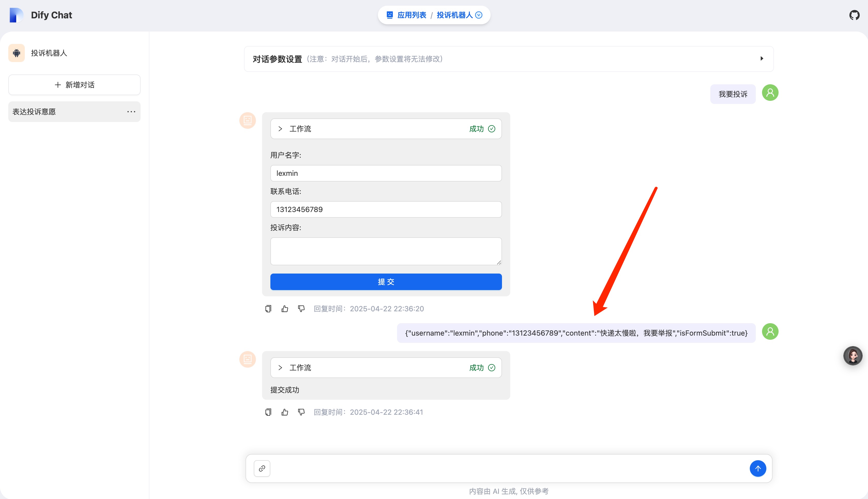The height and width of the screenshot is (499, 868).
Task: Open the GitHub repository icon
Action: pos(854,15)
